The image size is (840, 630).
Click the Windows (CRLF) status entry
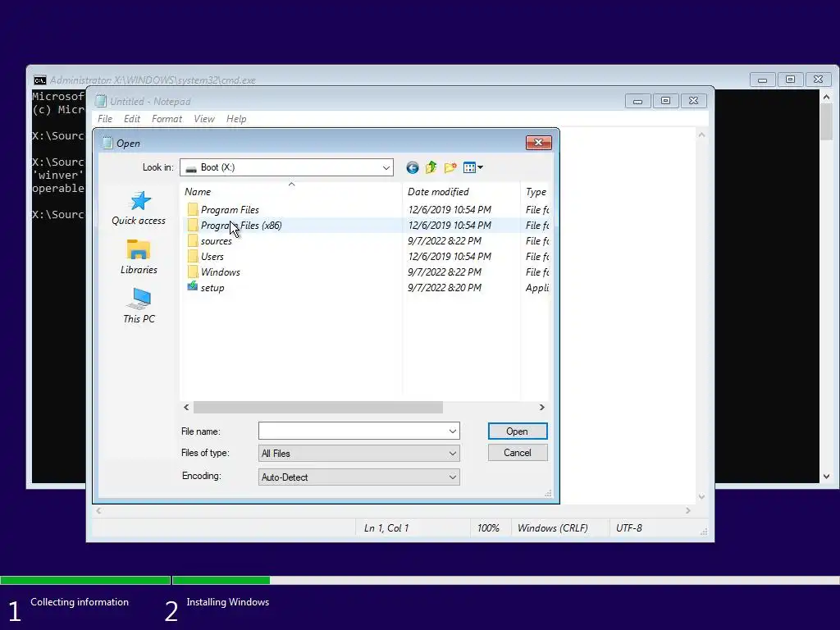click(x=552, y=528)
